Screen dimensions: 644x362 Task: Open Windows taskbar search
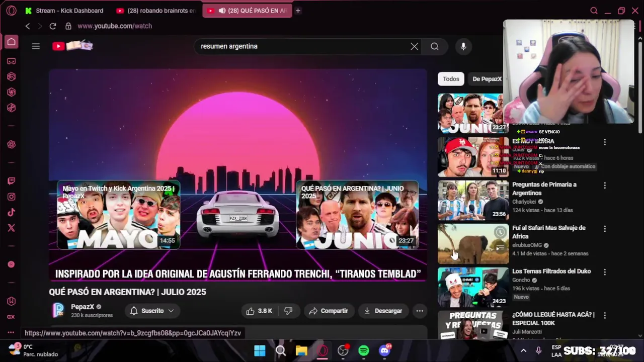click(x=281, y=350)
